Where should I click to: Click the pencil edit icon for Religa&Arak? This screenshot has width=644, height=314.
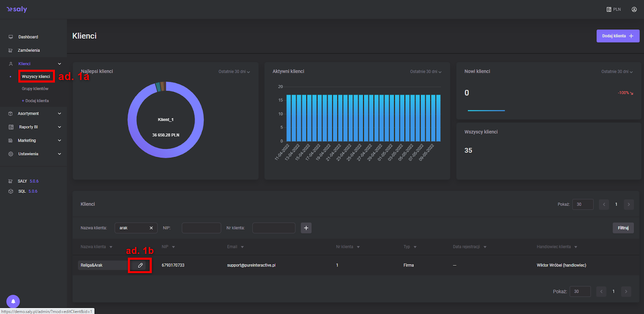click(x=140, y=265)
